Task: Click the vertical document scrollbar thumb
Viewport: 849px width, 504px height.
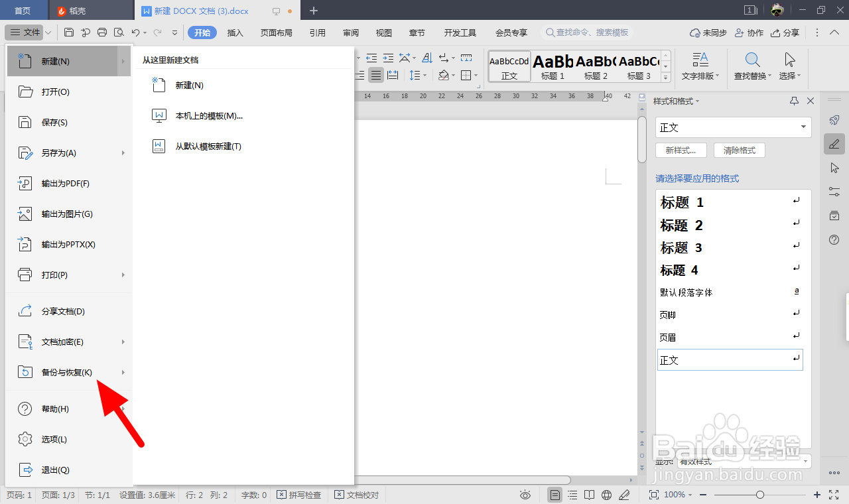Action: (641, 139)
